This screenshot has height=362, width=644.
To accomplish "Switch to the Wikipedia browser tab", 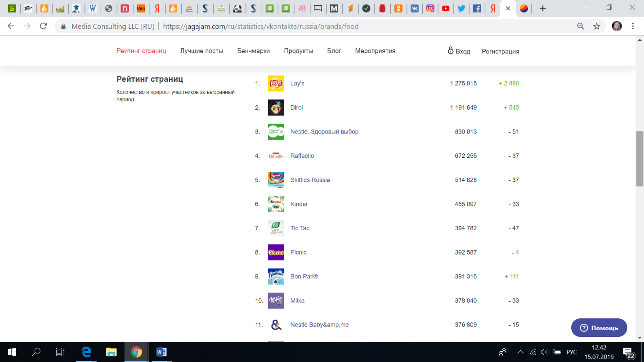I will [92, 8].
